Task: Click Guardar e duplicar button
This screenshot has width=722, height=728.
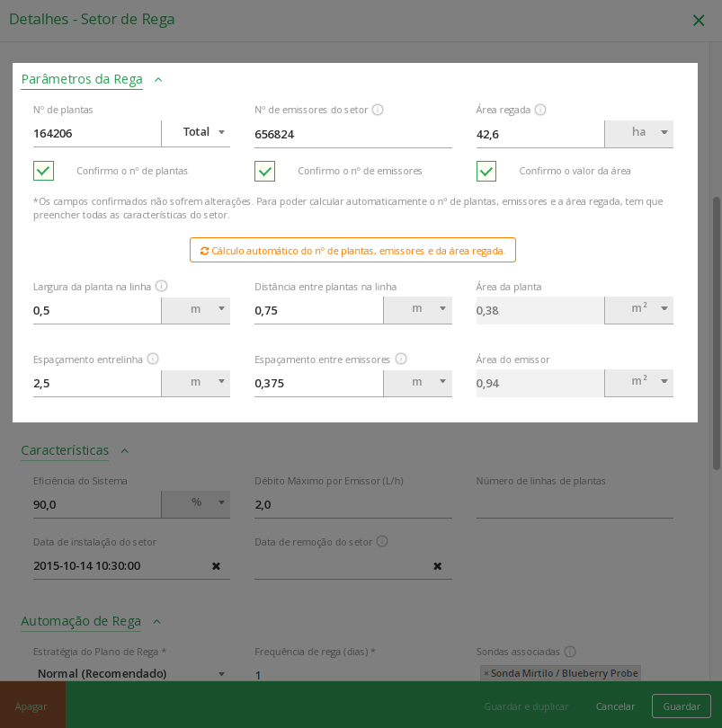Action: point(526,706)
